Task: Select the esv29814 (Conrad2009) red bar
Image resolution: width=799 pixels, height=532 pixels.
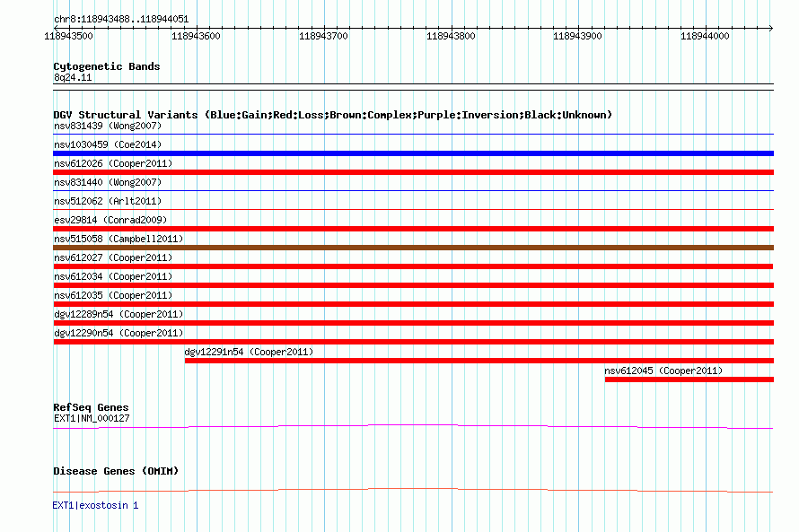Action: [x=413, y=229]
